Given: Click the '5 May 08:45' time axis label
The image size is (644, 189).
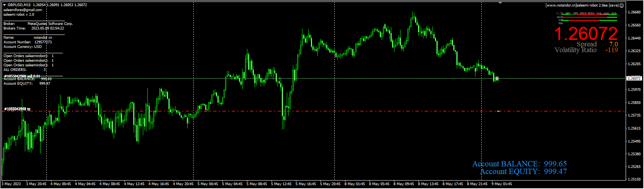Looking at the screenshot, I should [x=257, y=184].
